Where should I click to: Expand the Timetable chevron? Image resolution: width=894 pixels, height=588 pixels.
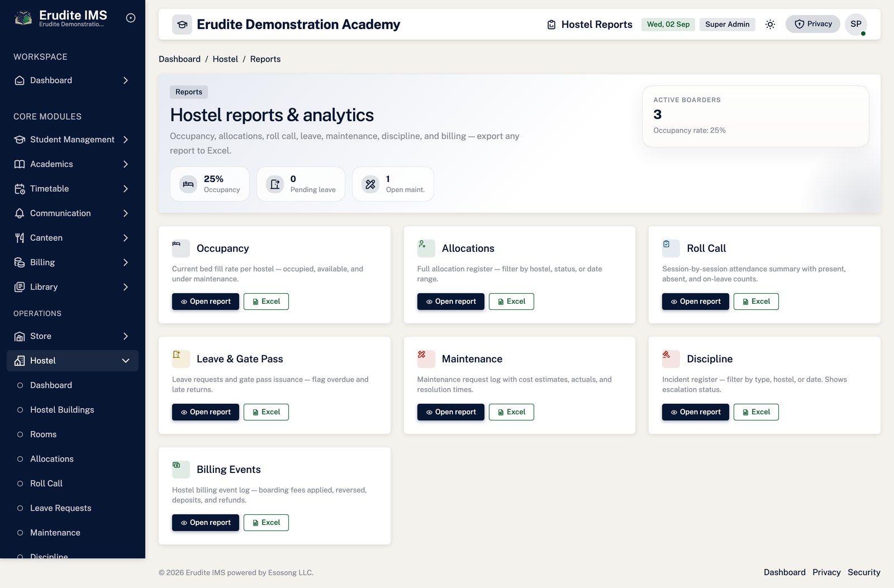[x=126, y=189]
